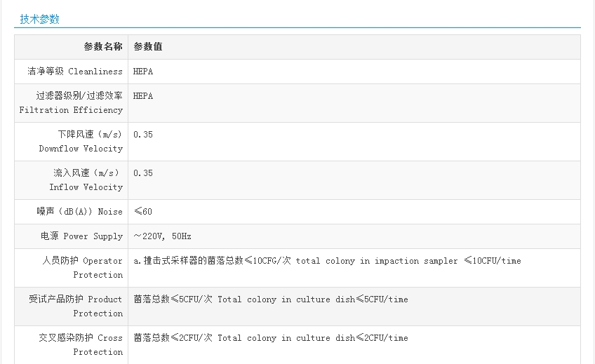Click the Downflow Velocity row label
595x364 pixels.
pyautogui.click(x=81, y=142)
